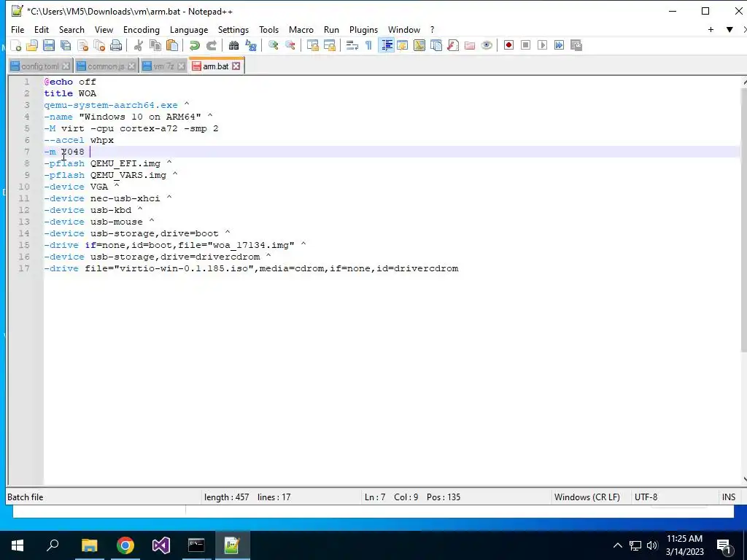The image size is (747, 560).
Task: Click the Ln : 7 position status field
Action: tap(375, 497)
